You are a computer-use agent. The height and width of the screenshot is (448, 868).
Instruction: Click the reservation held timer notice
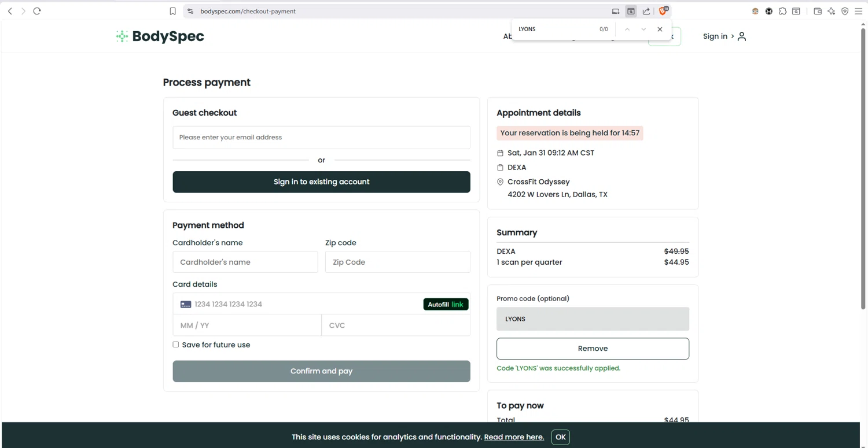[x=570, y=133]
